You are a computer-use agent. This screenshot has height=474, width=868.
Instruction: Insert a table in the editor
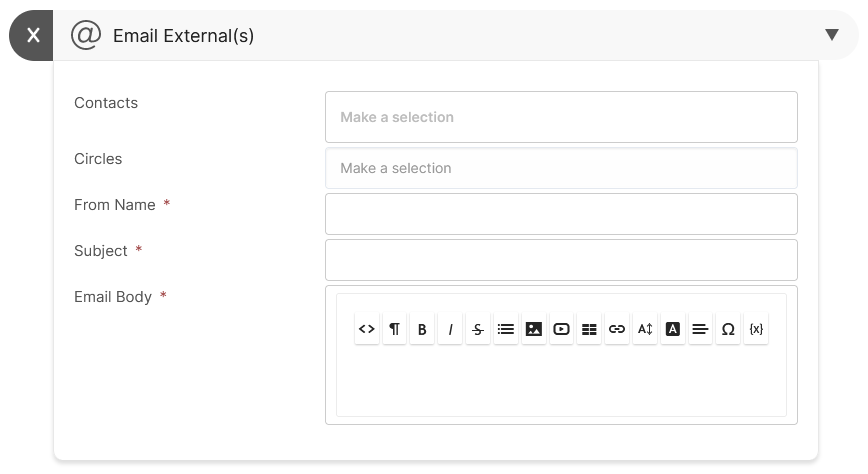click(589, 329)
